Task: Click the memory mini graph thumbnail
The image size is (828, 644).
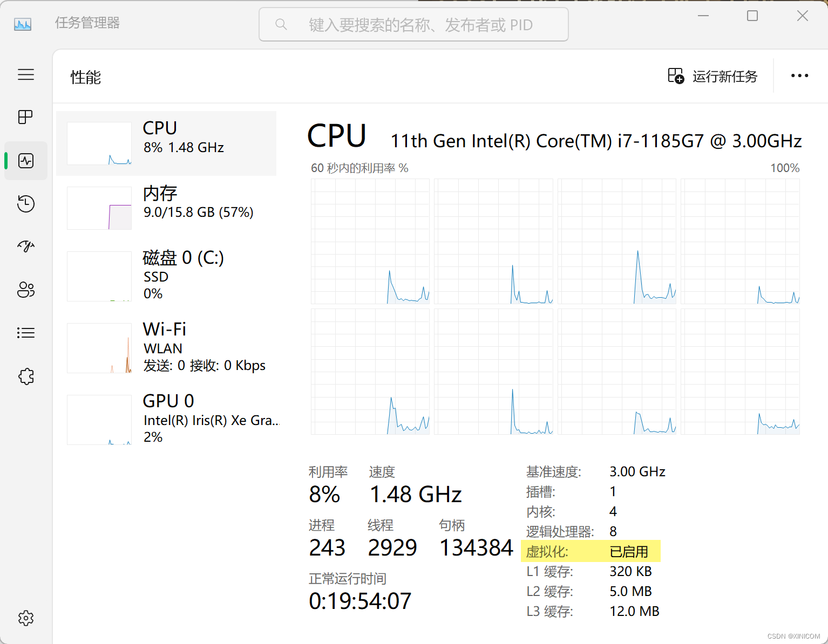Action: pyautogui.click(x=99, y=208)
